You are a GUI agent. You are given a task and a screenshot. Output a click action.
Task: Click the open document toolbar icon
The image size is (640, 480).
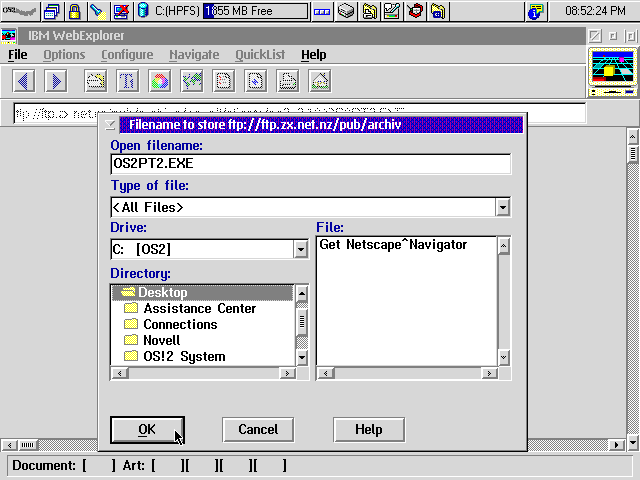[x=96, y=81]
